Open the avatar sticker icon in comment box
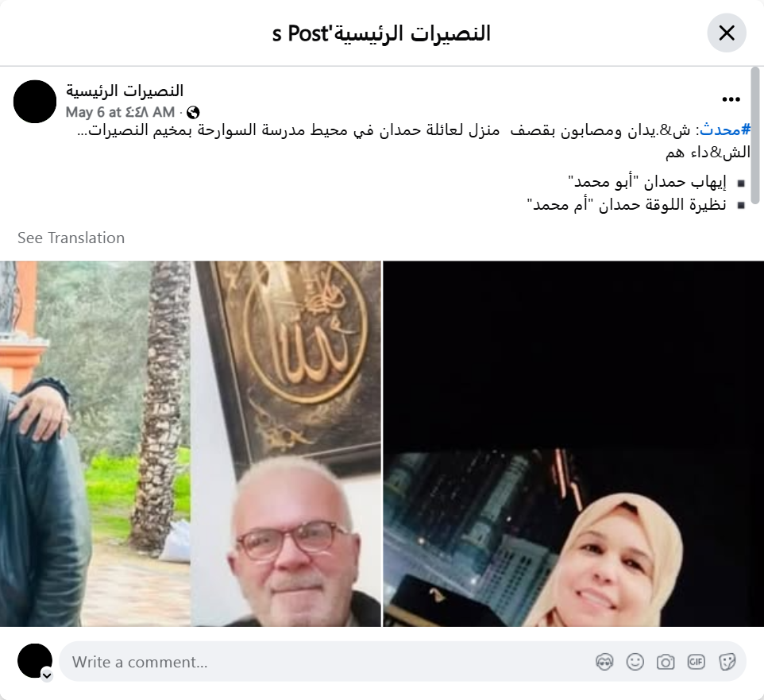The image size is (764, 700). pos(604,662)
